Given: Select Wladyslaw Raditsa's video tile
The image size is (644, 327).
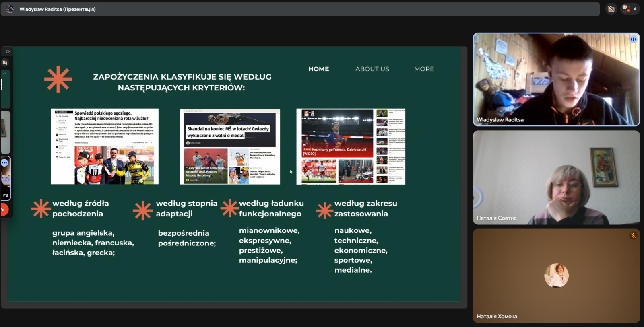Looking at the screenshot, I should pos(556,79).
